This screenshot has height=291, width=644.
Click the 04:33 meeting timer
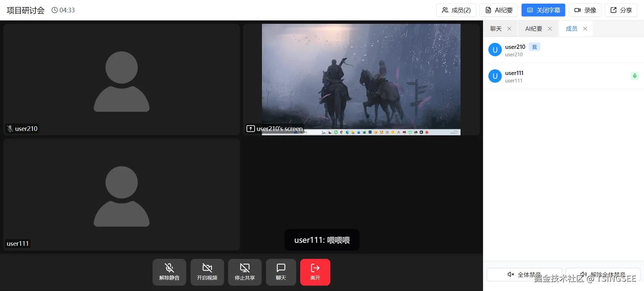point(63,10)
